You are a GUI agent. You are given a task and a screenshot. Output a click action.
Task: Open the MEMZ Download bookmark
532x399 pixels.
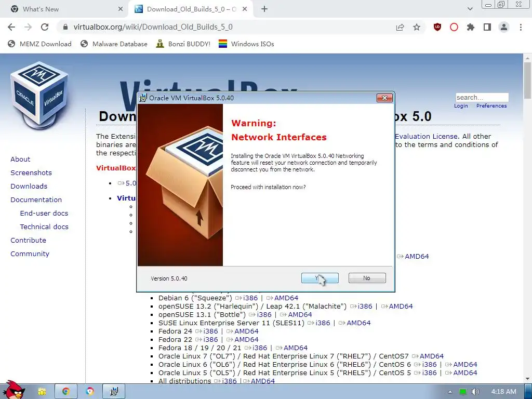coord(39,44)
